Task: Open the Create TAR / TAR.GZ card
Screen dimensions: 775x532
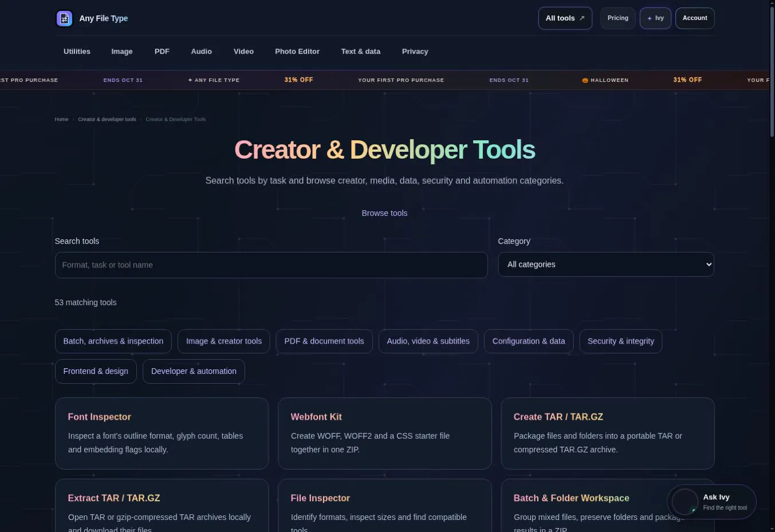Action: pos(608,434)
